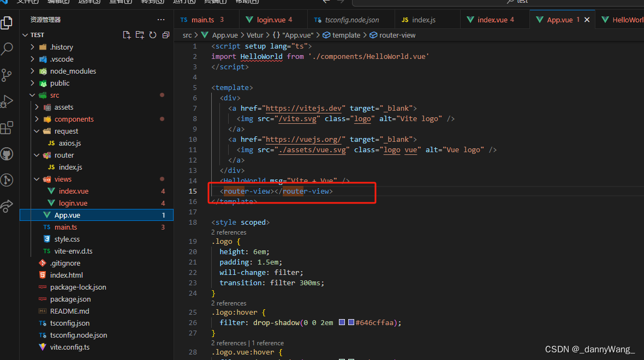Open the GitHub view in activity bar
The image size is (644, 360).
pyautogui.click(x=7, y=154)
